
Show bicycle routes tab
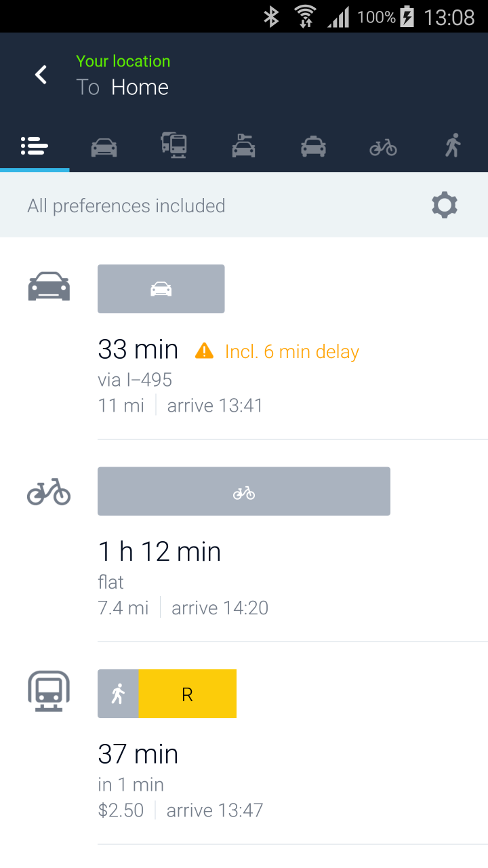pos(382,146)
